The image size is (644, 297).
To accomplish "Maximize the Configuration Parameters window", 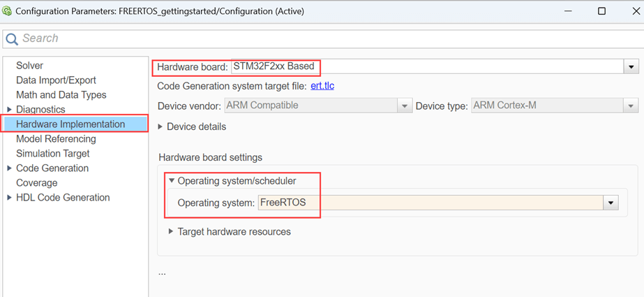I will point(601,11).
